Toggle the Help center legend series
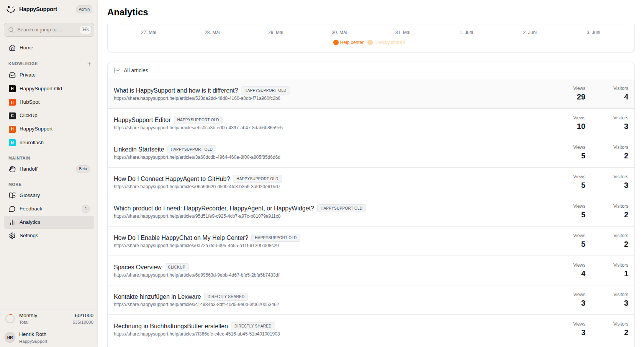Viewport: 644px width, 347px height. (x=348, y=42)
